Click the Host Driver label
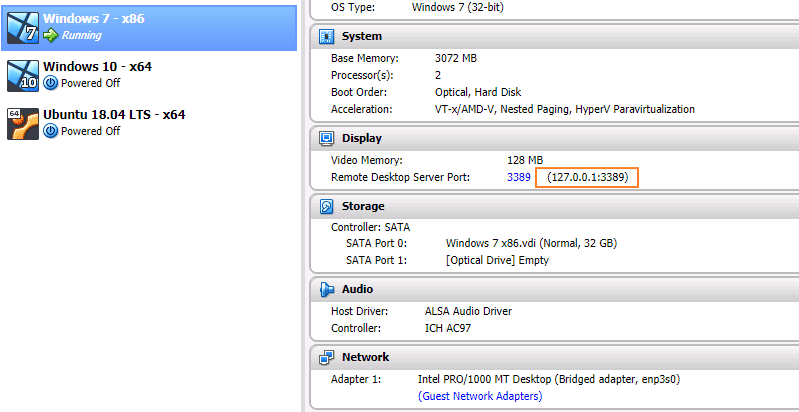Viewport: 799px width, 412px height. point(359,311)
